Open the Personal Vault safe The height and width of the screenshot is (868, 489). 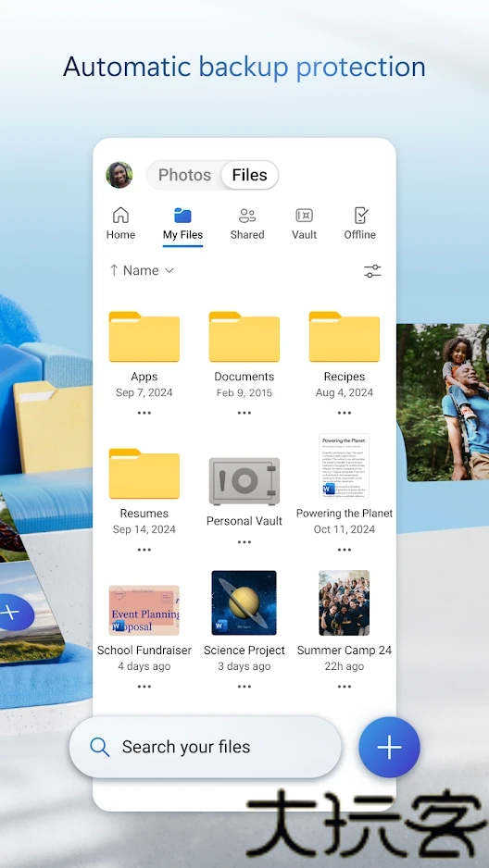coord(244,481)
